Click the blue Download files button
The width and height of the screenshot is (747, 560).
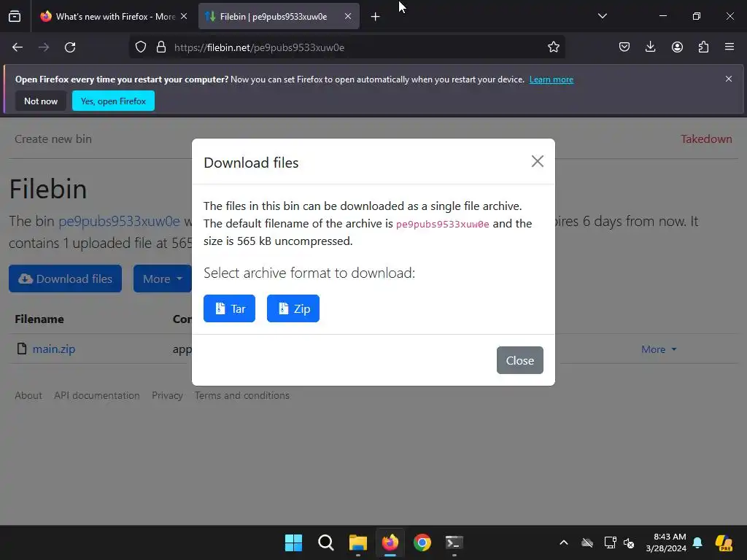click(x=65, y=279)
